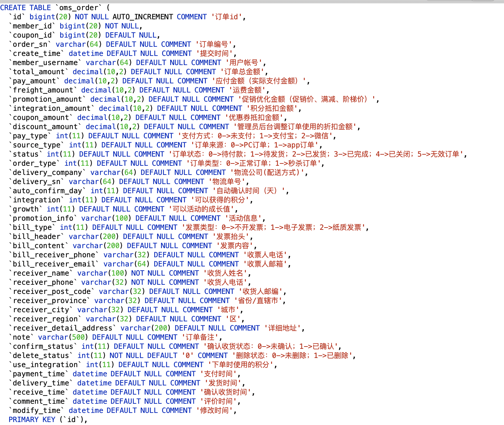
Task: Click the `create_time` column name
Action: click(37, 53)
